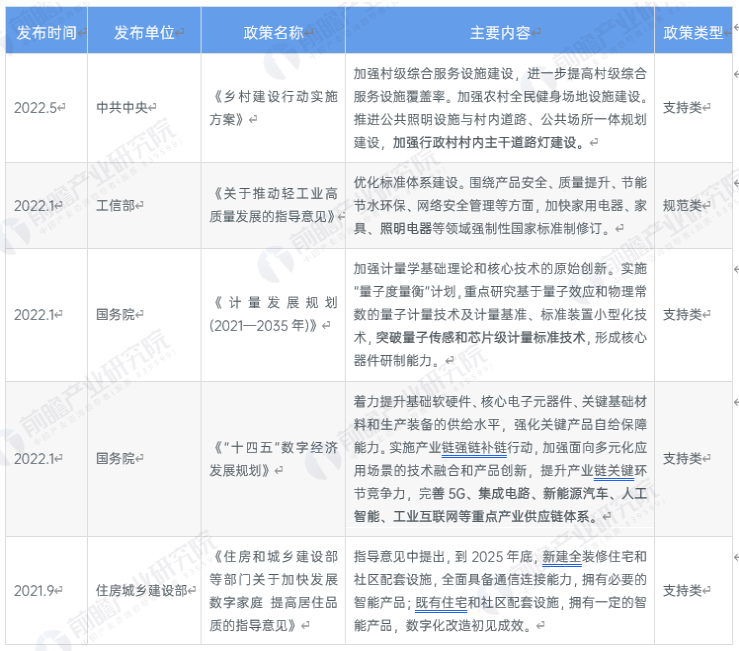Screen dimensions: 739x651
Task: Click the 发布单位 column header
Action: click(143, 32)
